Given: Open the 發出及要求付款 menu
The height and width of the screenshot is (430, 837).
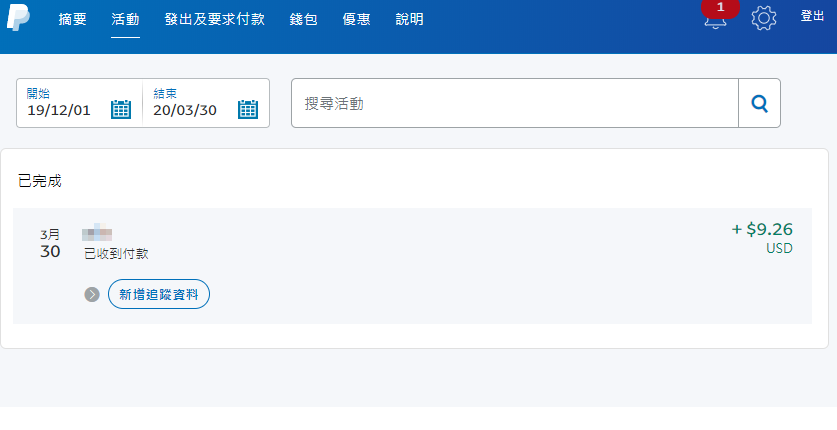Looking at the screenshot, I should 215,19.
